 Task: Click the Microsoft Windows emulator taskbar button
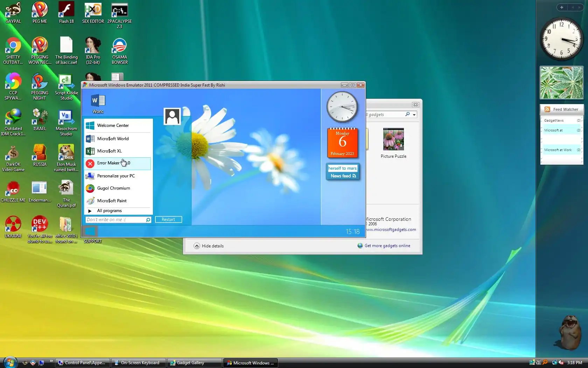pos(251,363)
